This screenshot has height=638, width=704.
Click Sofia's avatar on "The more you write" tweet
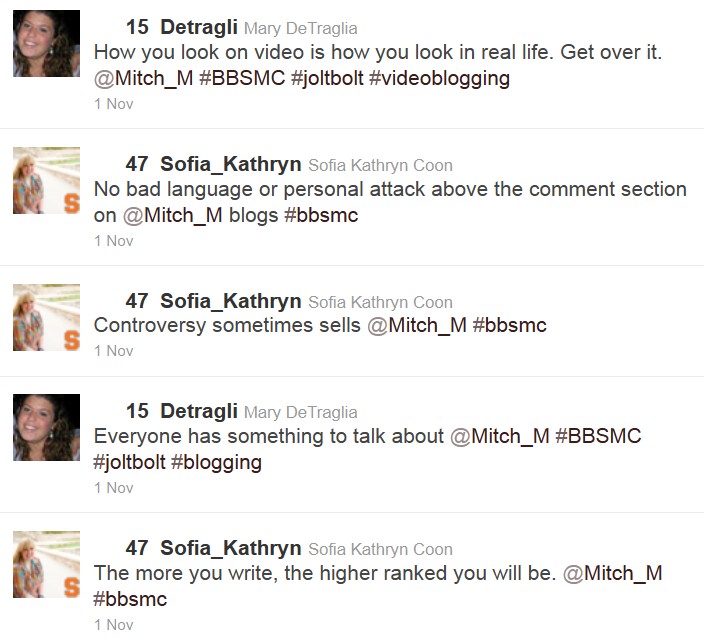point(46,564)
